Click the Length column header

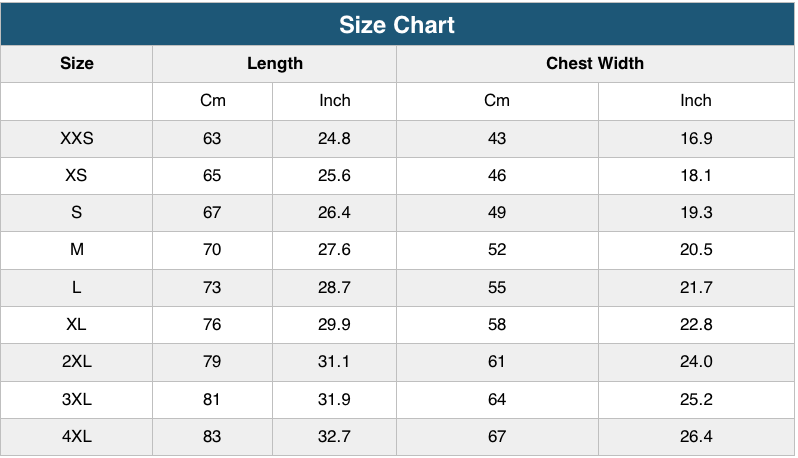click(275, 64)
